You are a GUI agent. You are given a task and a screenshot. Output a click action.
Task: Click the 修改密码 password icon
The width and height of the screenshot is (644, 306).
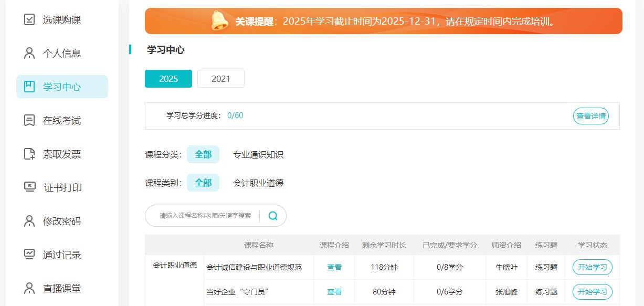[x=29, y=221]
